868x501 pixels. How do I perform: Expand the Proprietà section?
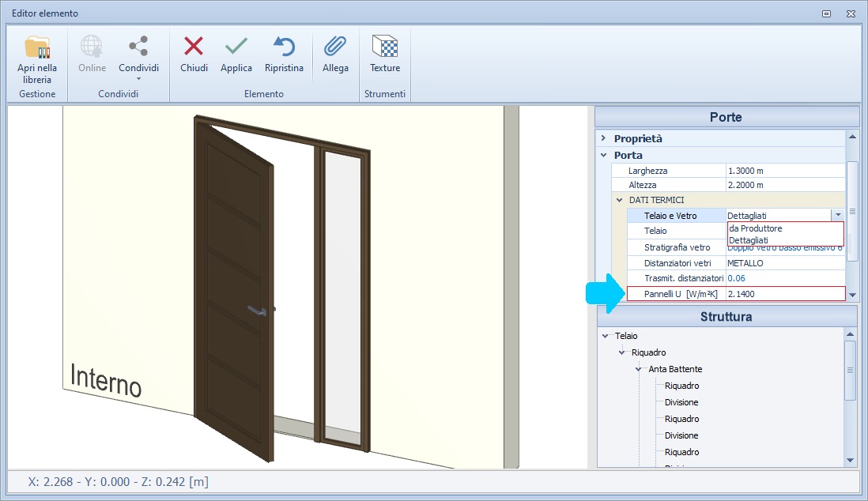coord(604,138)
